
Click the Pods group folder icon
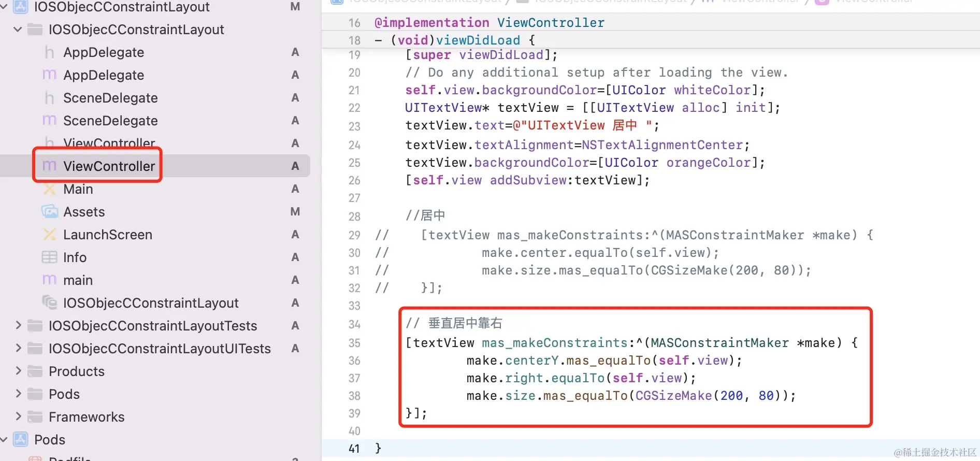(x=35, y=394)
